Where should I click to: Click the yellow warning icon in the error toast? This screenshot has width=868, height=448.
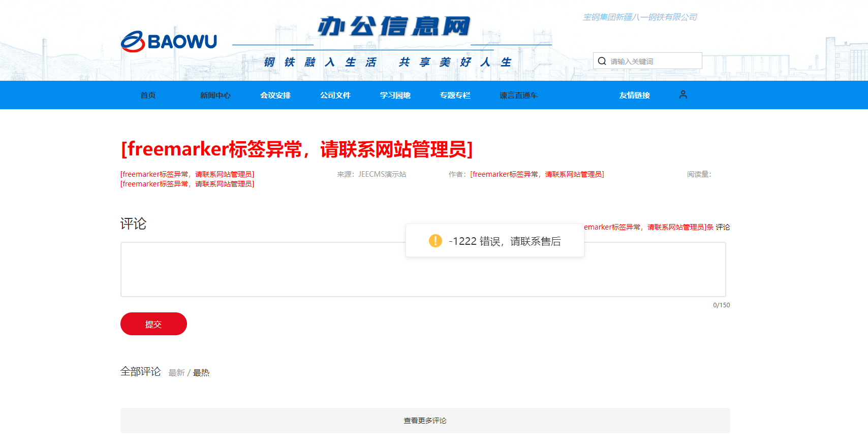(436, 241)
